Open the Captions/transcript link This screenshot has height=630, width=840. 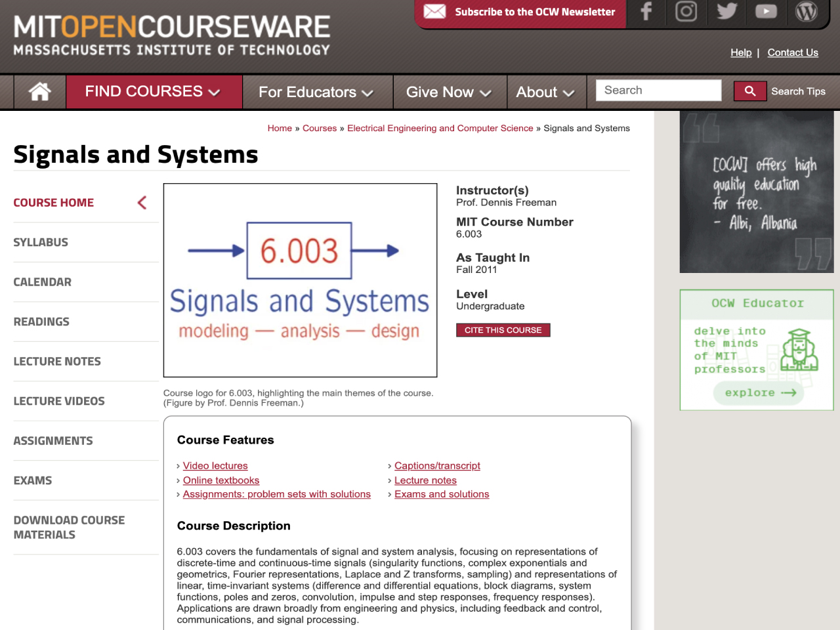pyautogui.click(x=437, y=466)
